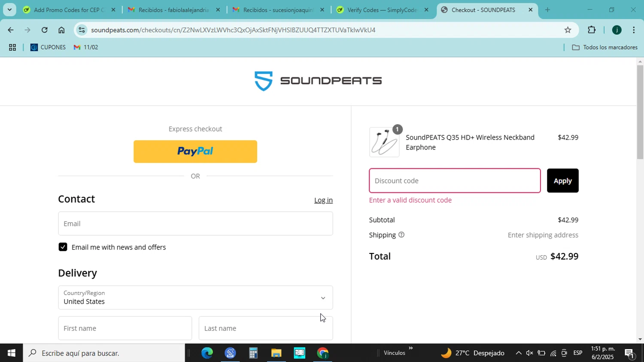Viewport: 644px width, 362px height.
Task: Apply the discount code
Action: pyautogui.click(x=562, y=181)
